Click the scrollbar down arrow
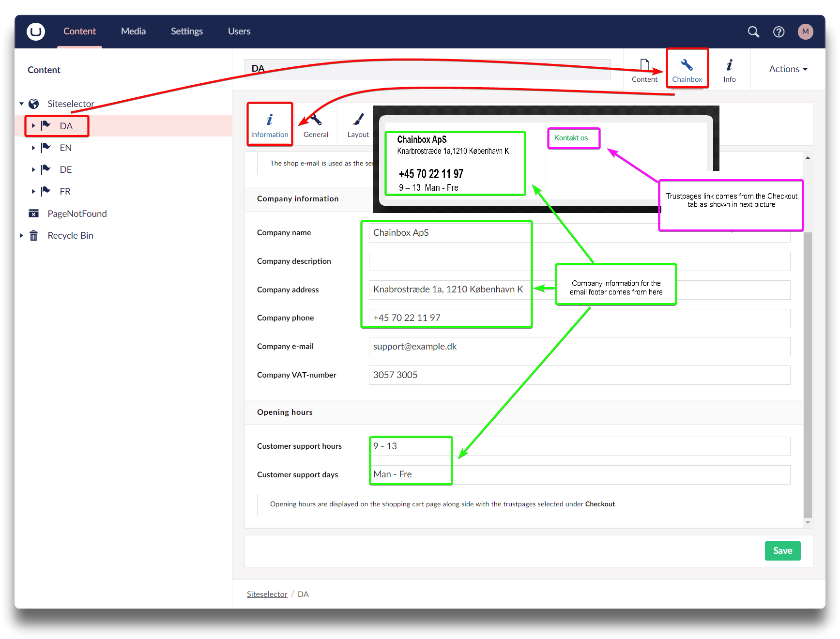The height and width of the screenshot is (639, 840). tap(808, 523)
